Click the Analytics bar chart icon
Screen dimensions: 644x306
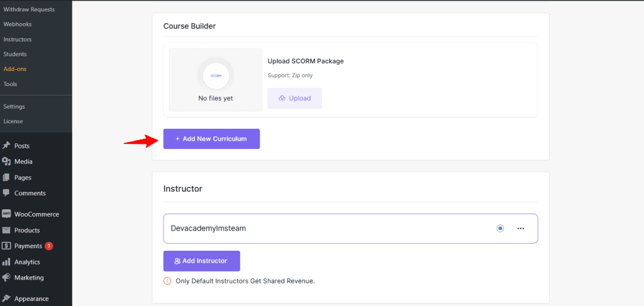point(6,262)
